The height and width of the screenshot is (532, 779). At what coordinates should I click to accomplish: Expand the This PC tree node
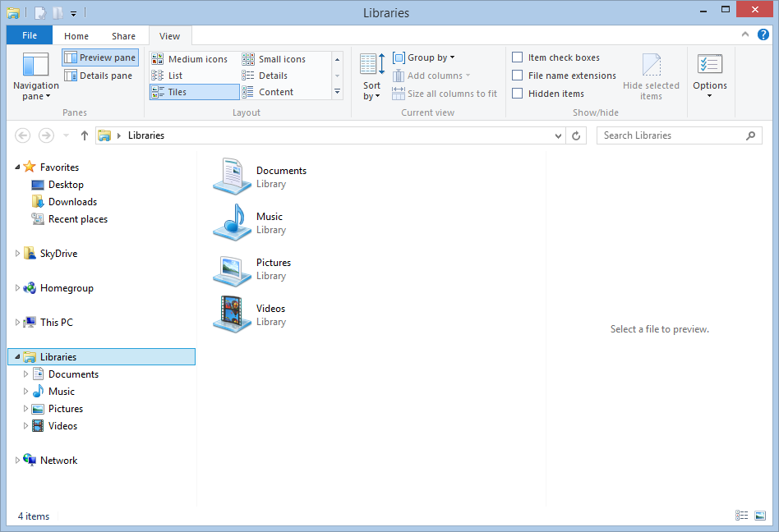(x=18, y=323)
